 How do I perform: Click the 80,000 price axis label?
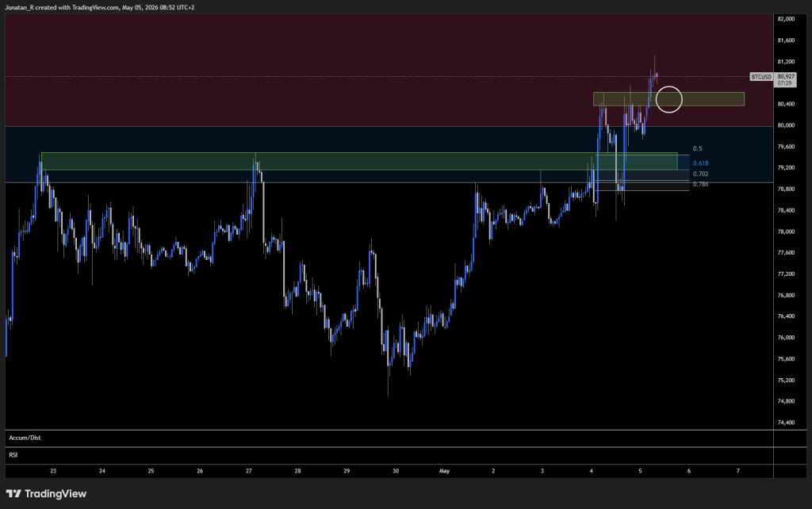pyautogui.click(x=786, y=125)
